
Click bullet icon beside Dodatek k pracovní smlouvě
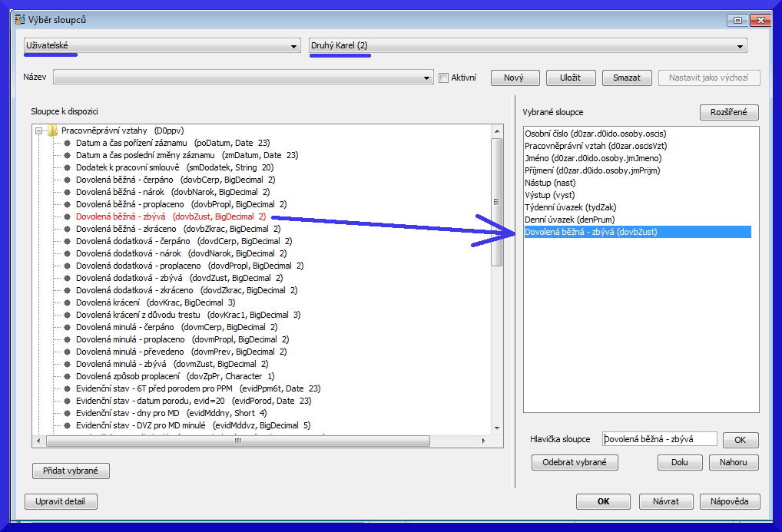pyautogui.click(x=67, y=167)
